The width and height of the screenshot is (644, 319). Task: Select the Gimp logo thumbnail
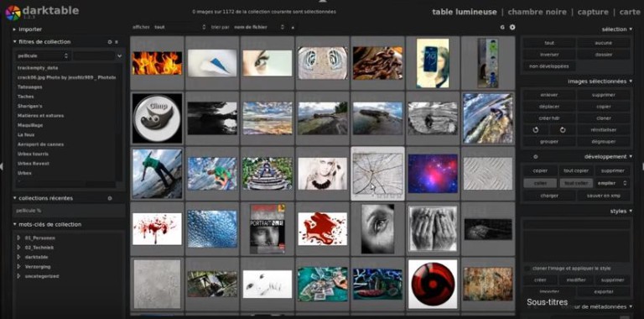(158, 118)
